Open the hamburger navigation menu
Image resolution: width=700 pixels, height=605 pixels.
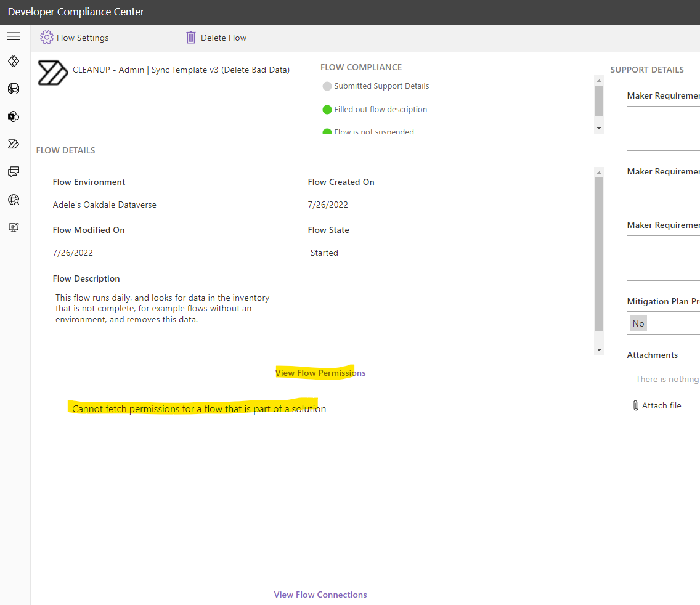(x=14, y=36)
